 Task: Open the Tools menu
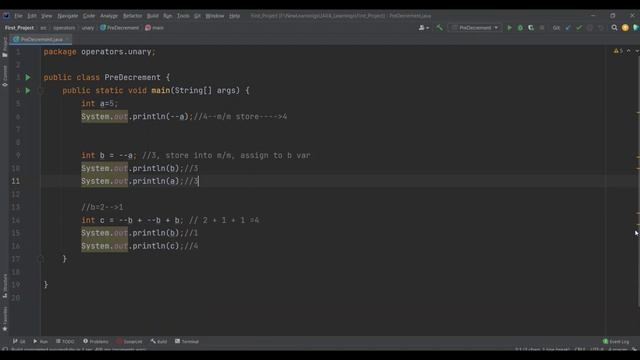183,16
